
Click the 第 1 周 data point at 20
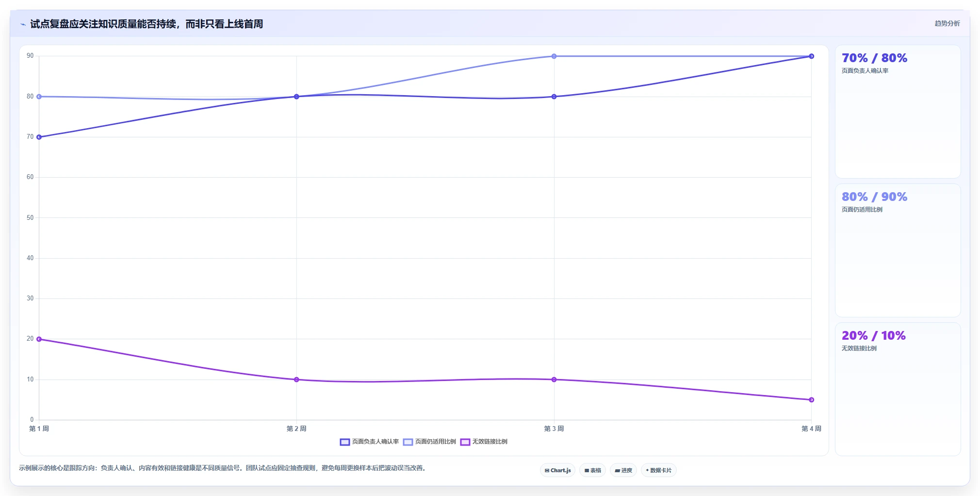[39, 339]
